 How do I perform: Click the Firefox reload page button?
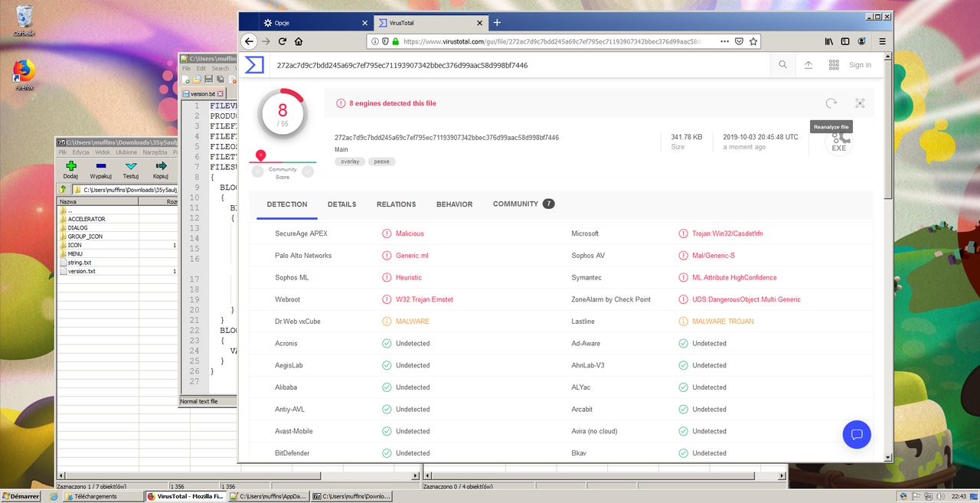click(283, 41)
